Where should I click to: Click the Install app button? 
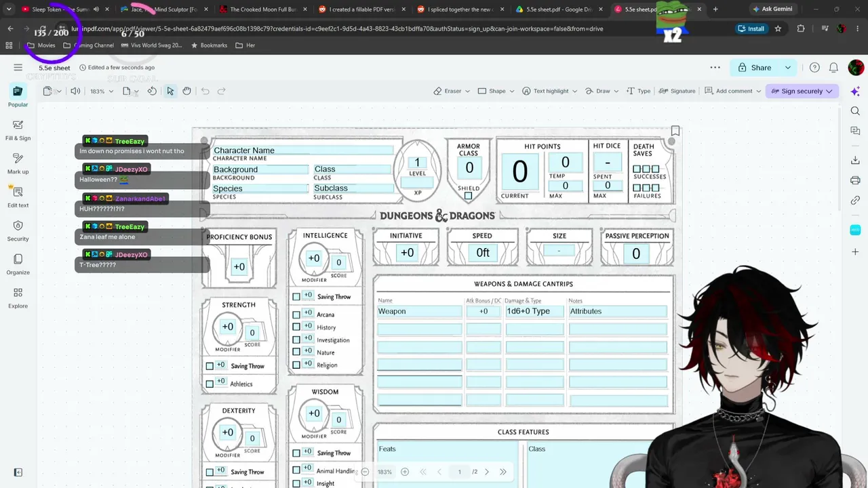pyautogui.click(x=751, y=28)
